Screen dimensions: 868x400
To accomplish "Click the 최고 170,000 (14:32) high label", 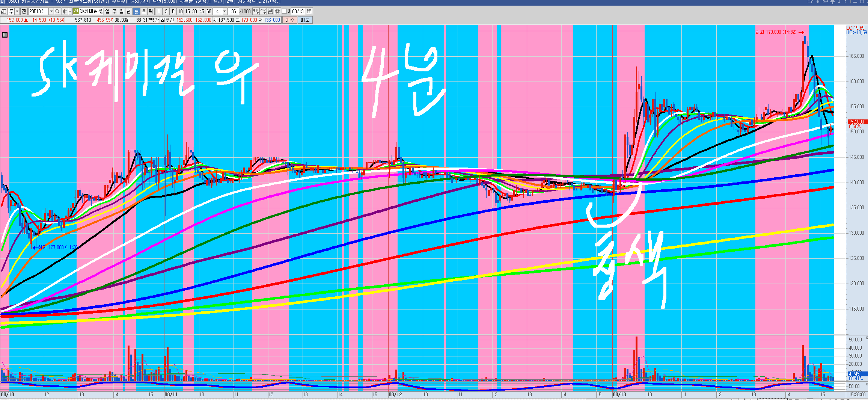I will 776,32.
